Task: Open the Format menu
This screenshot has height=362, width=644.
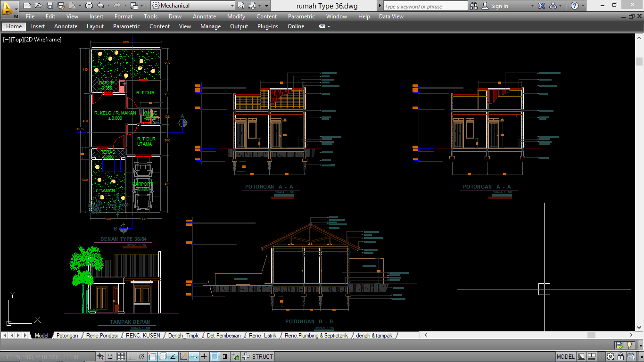Action: (124, 16)
